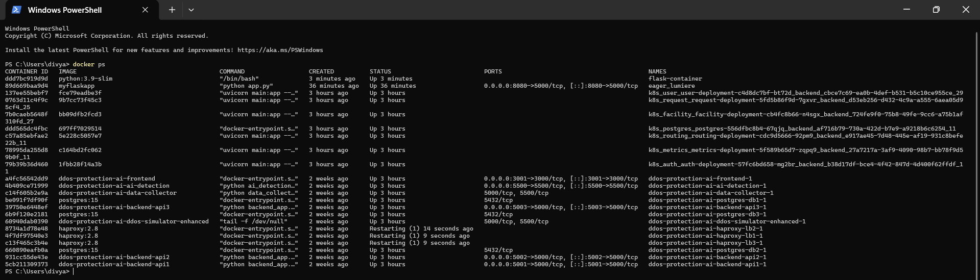Click the "python data_collect…" command
This screenshot has width=980, height=280.
tap(259, 193)
